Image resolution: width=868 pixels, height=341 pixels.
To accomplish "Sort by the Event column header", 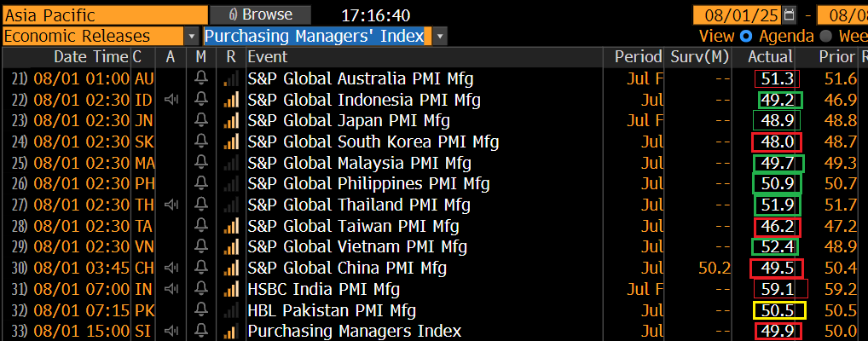I will pos(268,56).
